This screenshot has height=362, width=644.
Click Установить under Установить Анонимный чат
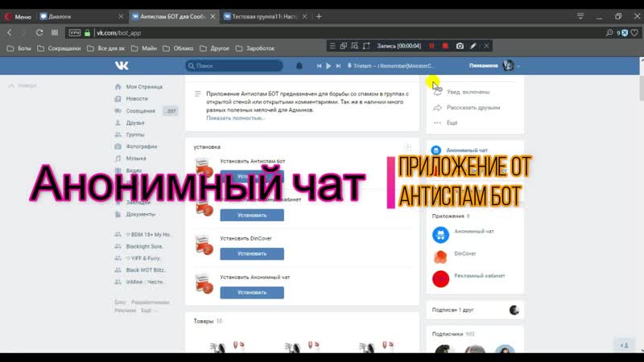coord(252,293)
